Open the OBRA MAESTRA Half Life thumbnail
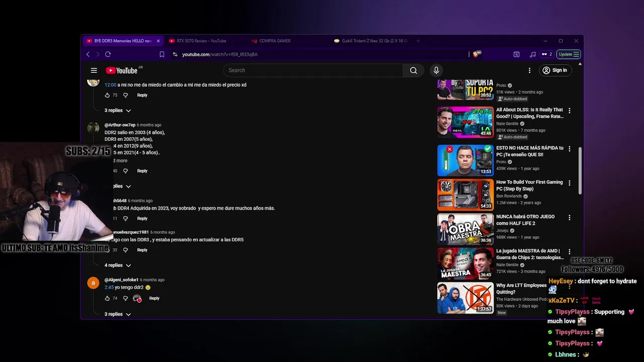 coord(465,229)
